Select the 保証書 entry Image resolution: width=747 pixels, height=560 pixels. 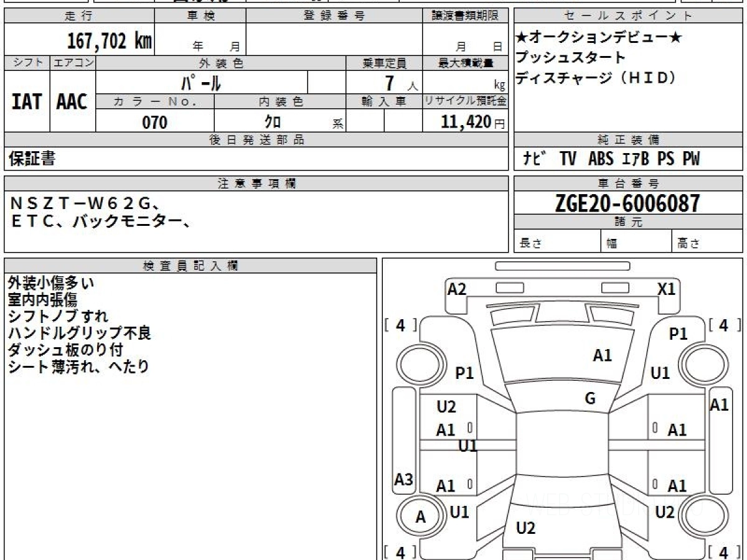[32, 159]
